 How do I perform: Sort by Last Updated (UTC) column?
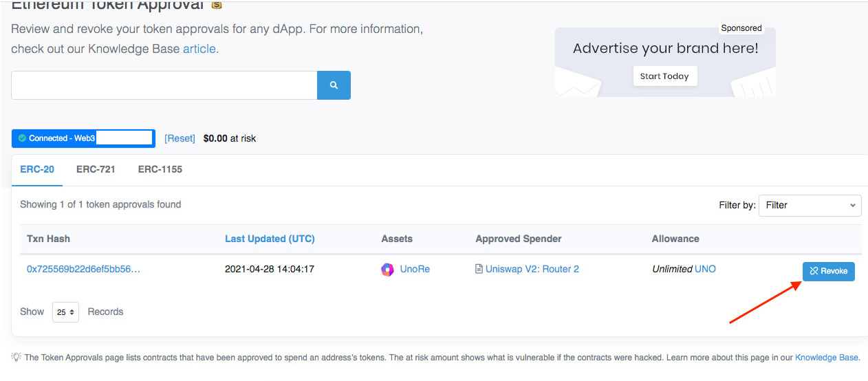point(270,239)
